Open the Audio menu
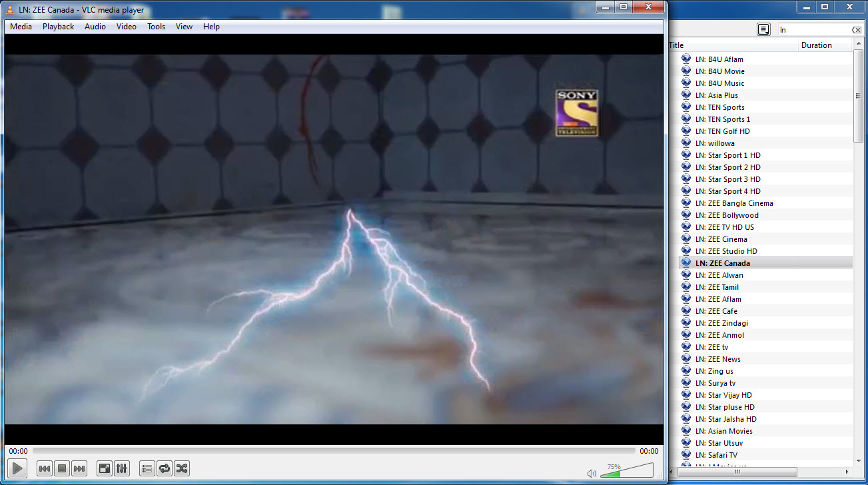Image resolution: width=868 pixels, height=485 pixels. (95, 27)
